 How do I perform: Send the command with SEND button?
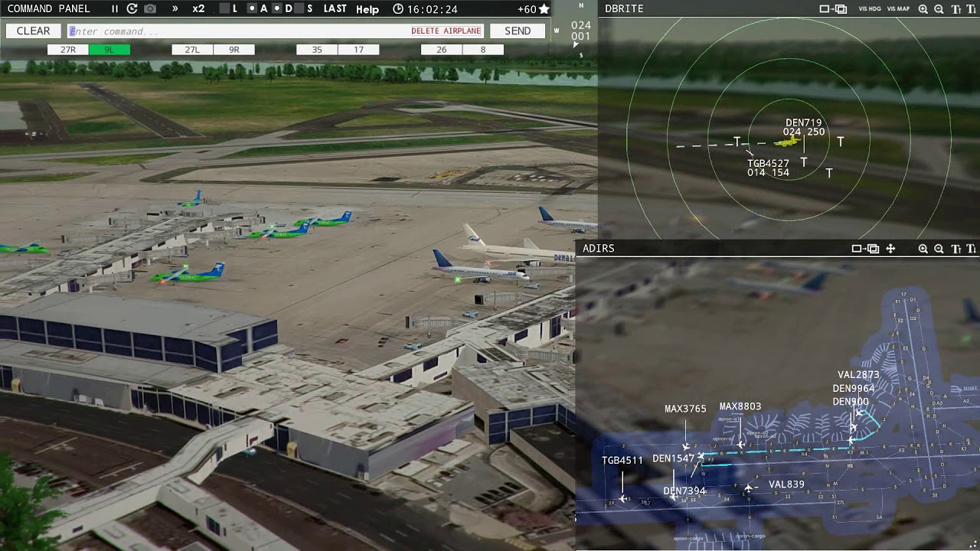click(518, 31)
